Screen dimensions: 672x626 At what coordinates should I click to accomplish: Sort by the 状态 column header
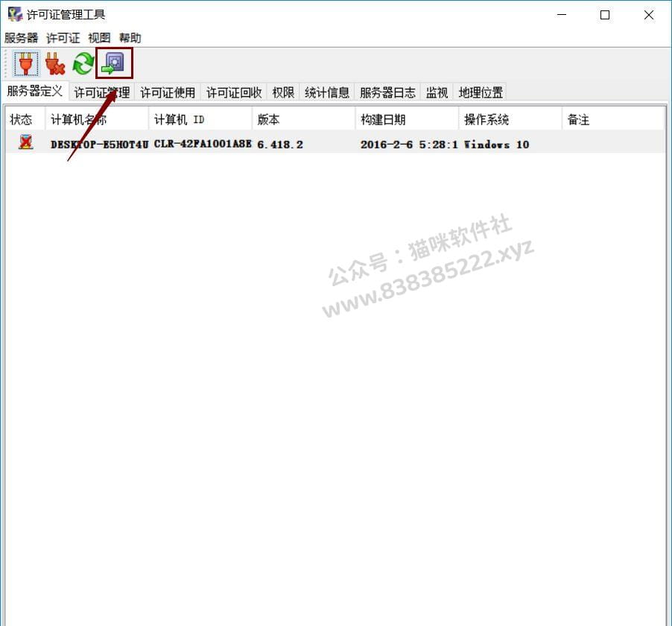pyautogui.click(x=25, y=119)
